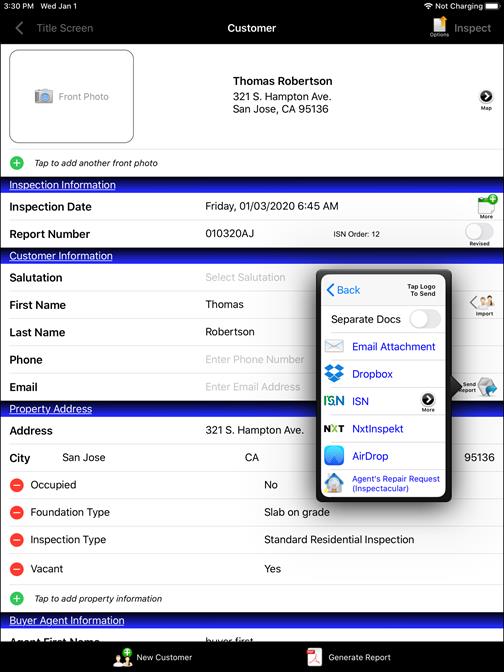Toggle the Revised switch

point(479,232)
